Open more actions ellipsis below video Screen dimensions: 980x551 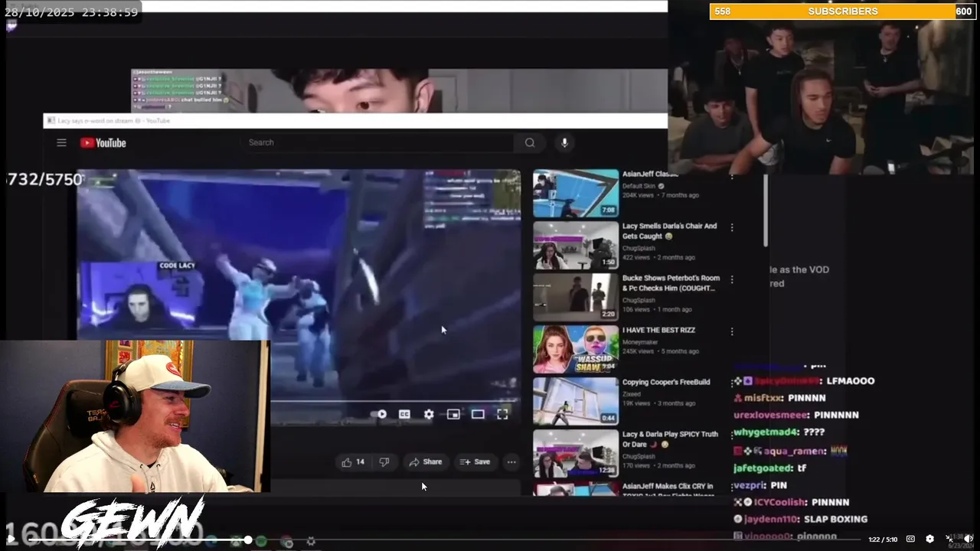[x=511, y=461]
